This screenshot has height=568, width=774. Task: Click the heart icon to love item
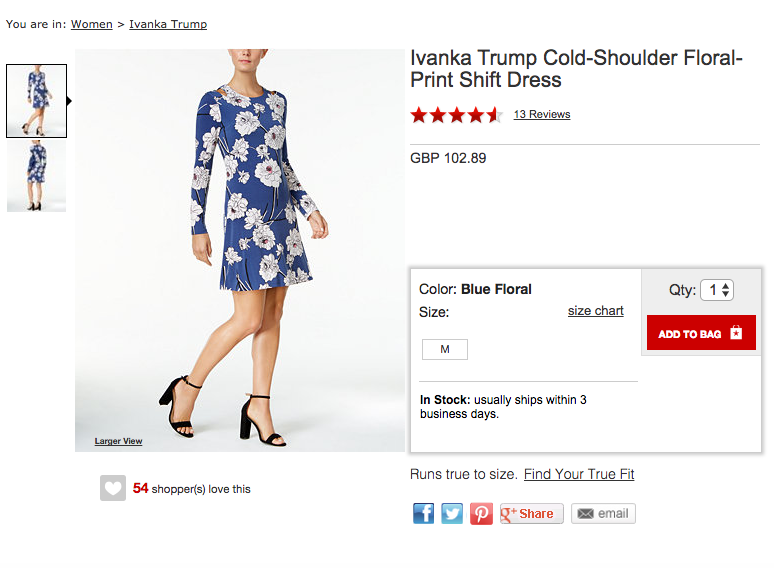(113, 489)
